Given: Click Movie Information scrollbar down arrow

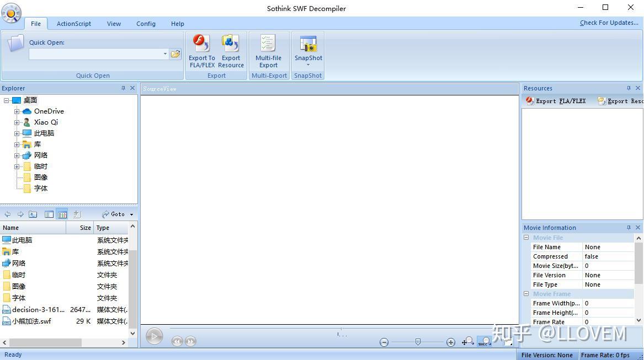Looking at the screenshot, I should point(638,320).
